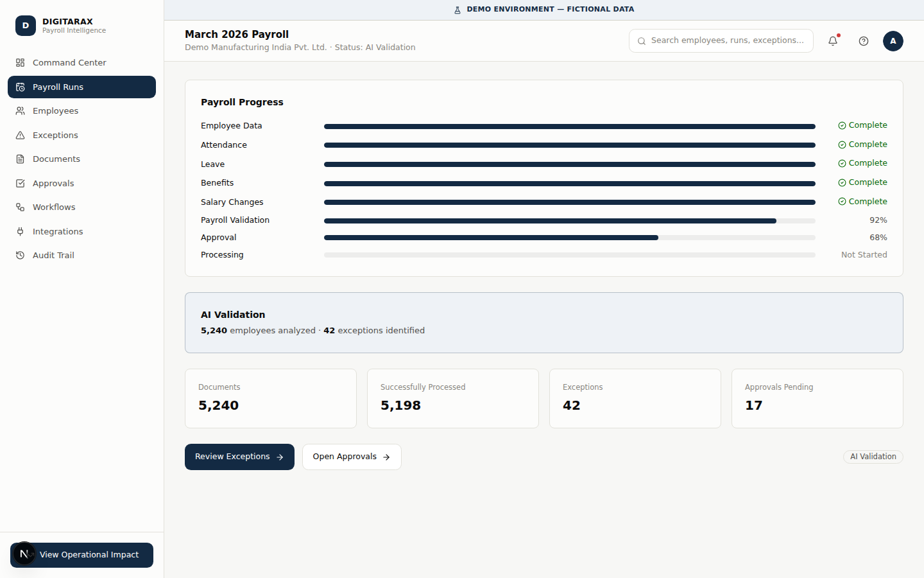Select Payroll Runs in sidebar

(x=81, y=87)
